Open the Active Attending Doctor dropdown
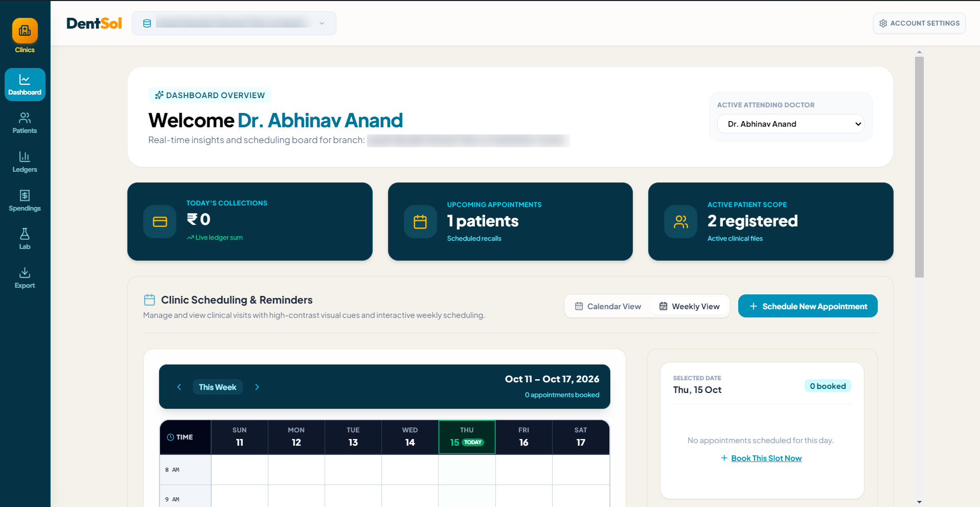The image size is (980, 507). [x=790, y=124]
